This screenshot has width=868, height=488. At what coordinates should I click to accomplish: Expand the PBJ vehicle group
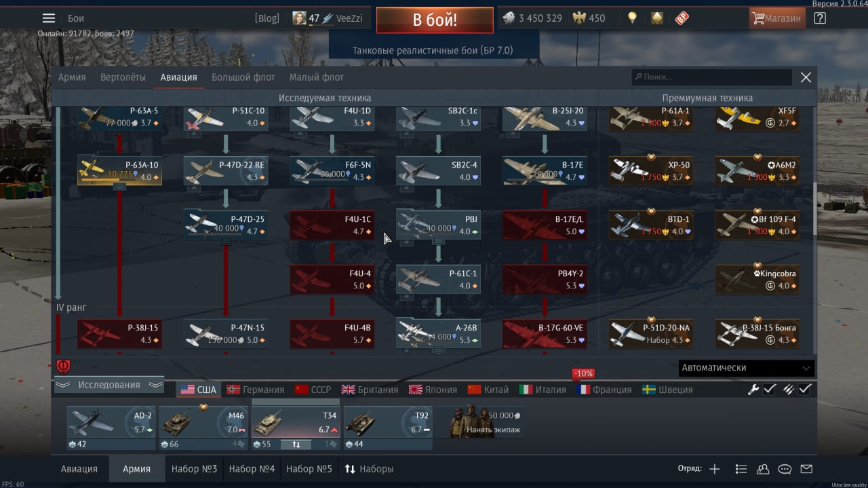pos(439,241)
